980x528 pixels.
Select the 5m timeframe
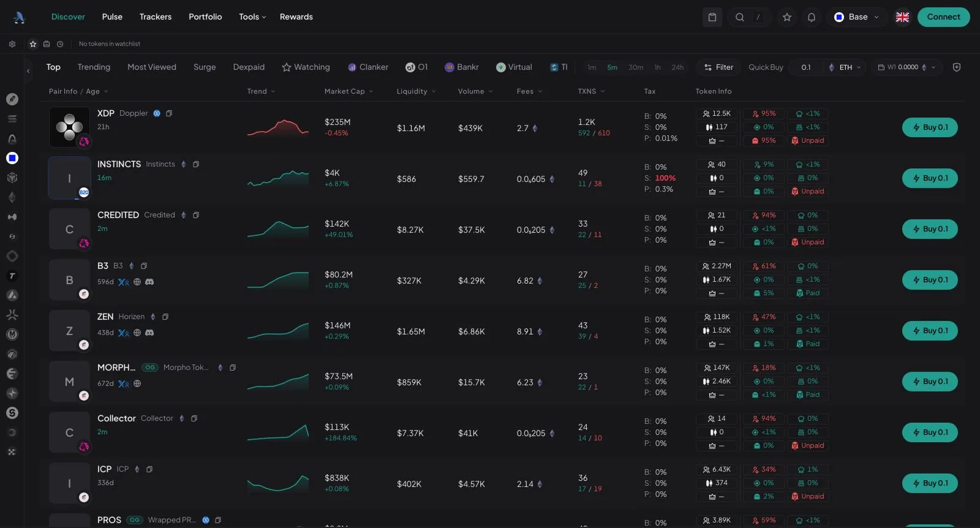click(x=612, y=67)
